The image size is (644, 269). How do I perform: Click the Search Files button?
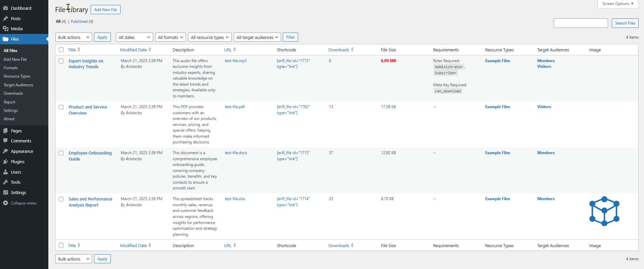625,23
